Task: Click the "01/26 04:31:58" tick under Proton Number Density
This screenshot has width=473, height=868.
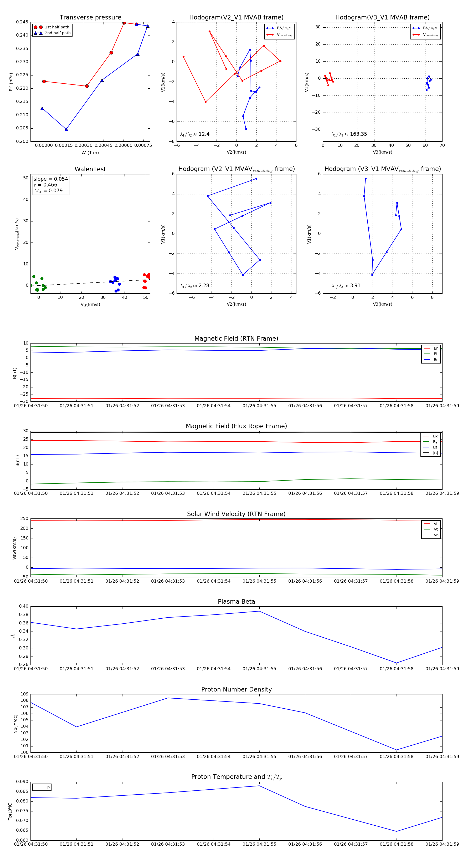Action: pos(397,756)
